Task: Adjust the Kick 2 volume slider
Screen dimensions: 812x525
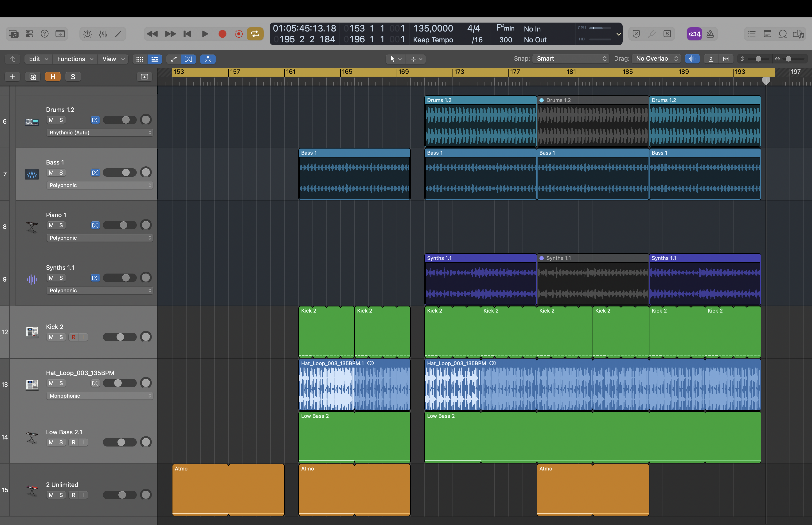Action: click(x=120, y=337)
